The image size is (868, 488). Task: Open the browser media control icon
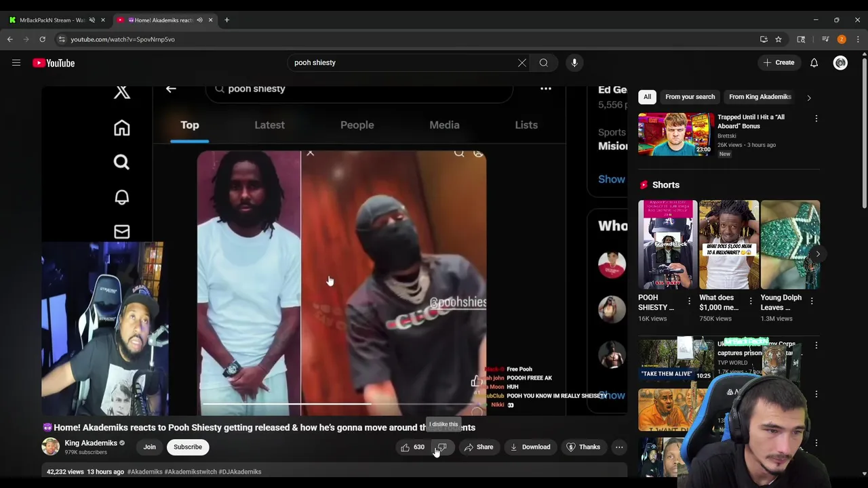(x=825, y=39)
